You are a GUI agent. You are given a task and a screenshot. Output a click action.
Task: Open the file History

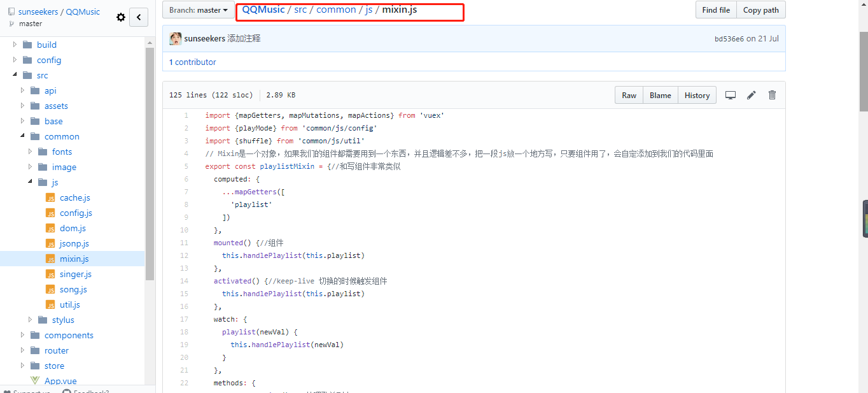pyautogui.click(x=697, y=95)
